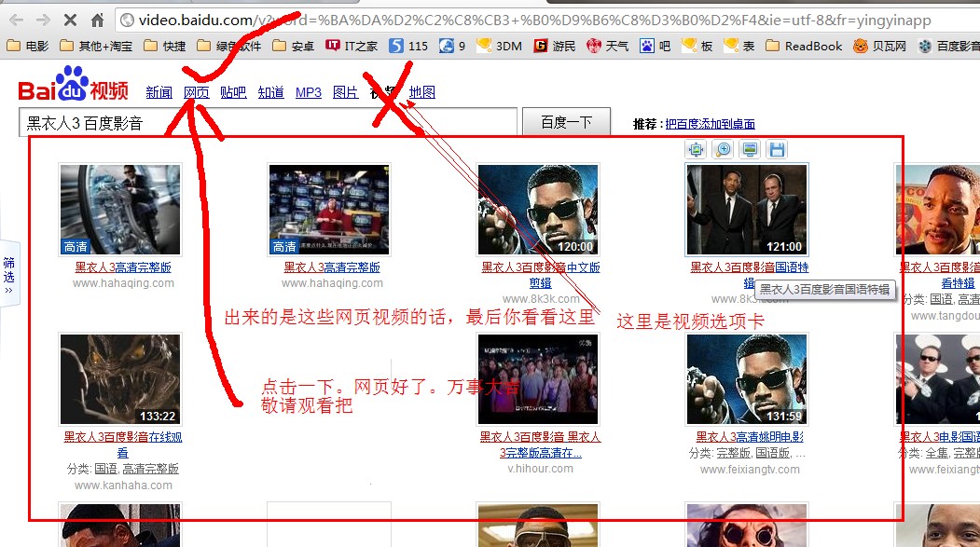Open the 游民 bookmark

click(x=555, y=46)
